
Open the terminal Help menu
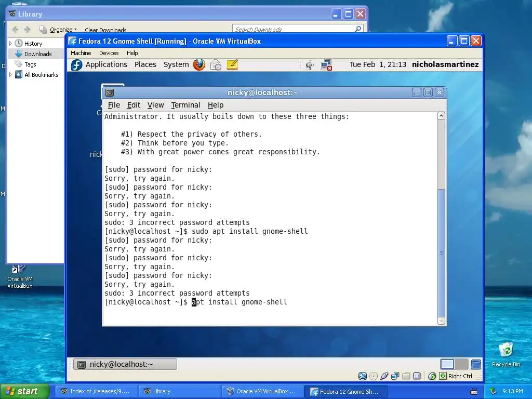[216, 105]
